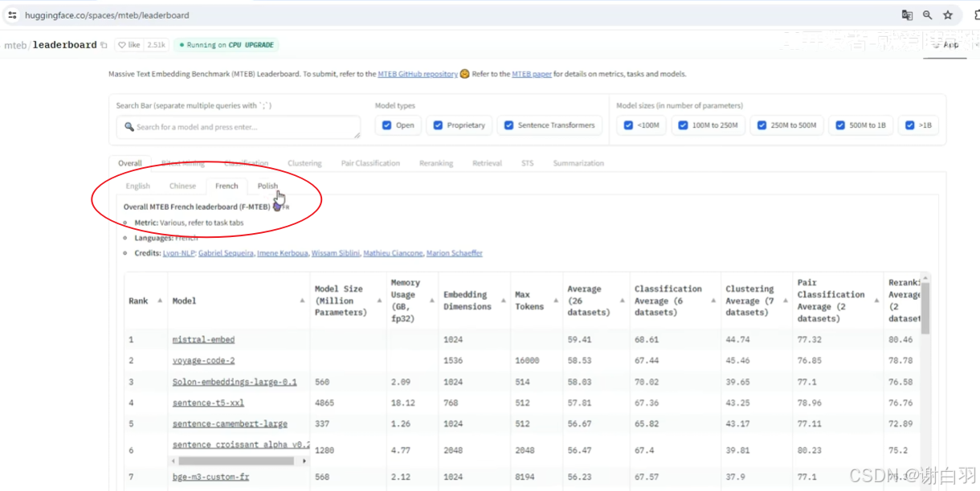Toggle the Sentence Transformers checkbox
Screen dimensions: 980x491
[509, 125]
